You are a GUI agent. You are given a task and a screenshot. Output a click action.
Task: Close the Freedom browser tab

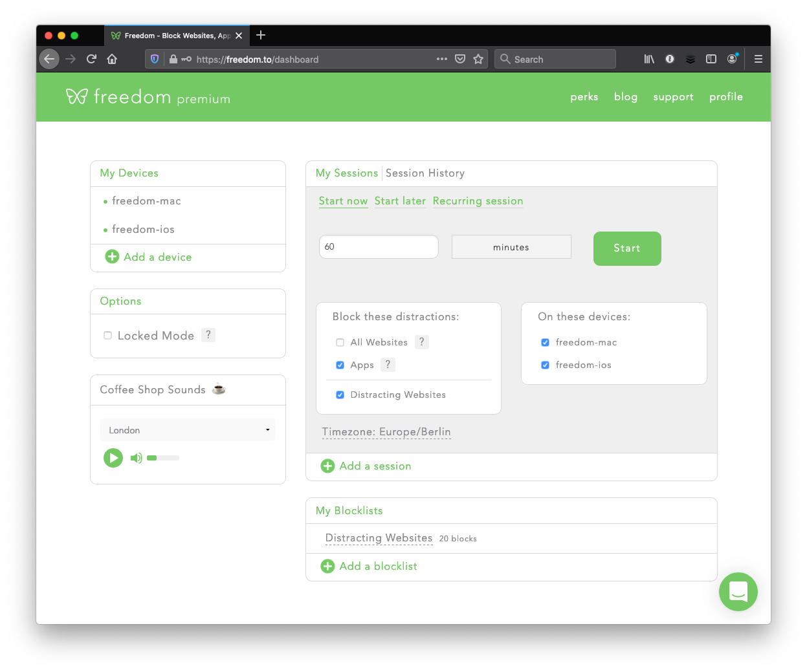[x=239, y=36]
